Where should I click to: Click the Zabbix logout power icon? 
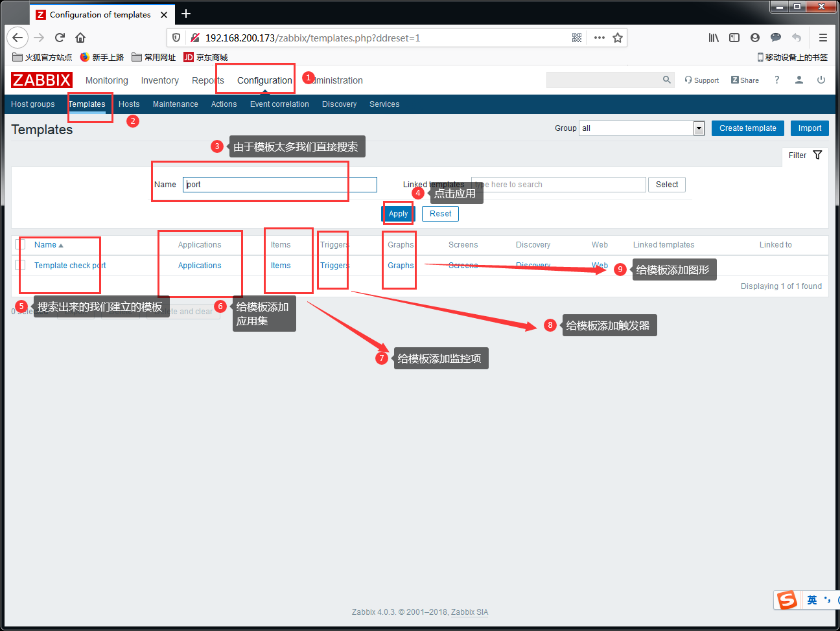[821, 80]
